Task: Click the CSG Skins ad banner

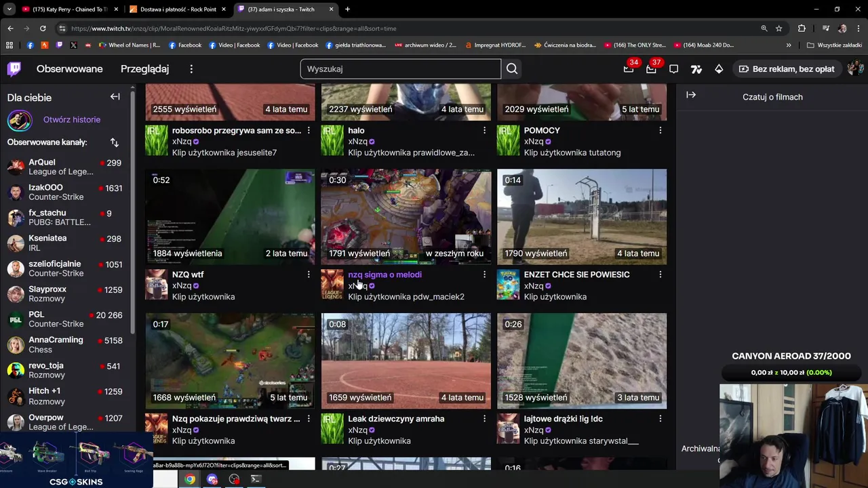Action: tap(76, 461)
